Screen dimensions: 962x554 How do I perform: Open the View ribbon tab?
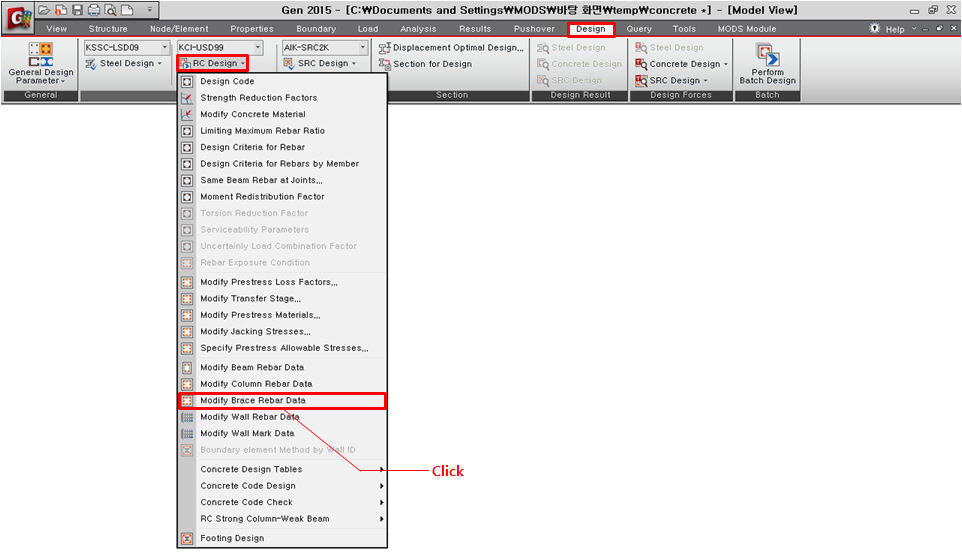pyautogui.click(x=56, y=29)
